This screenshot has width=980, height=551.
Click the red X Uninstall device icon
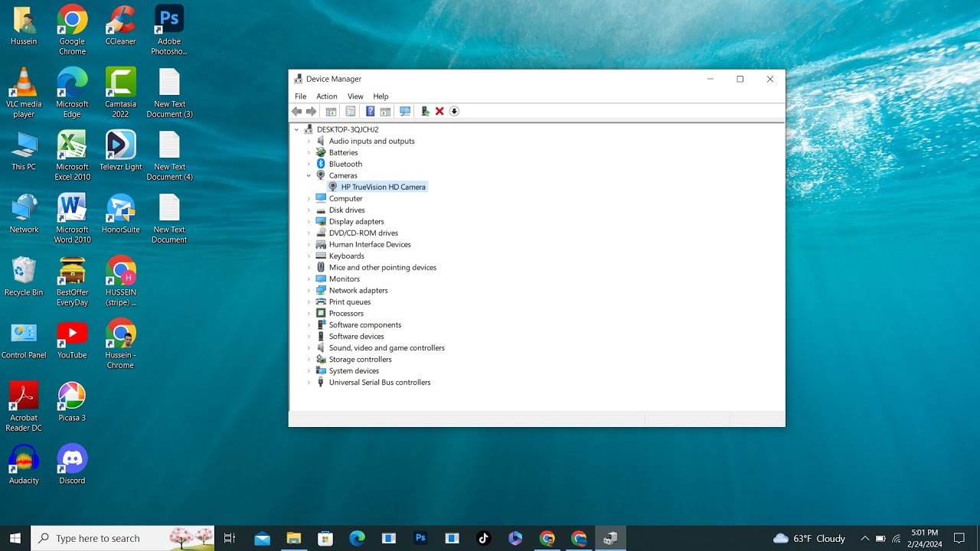[439, 112]
